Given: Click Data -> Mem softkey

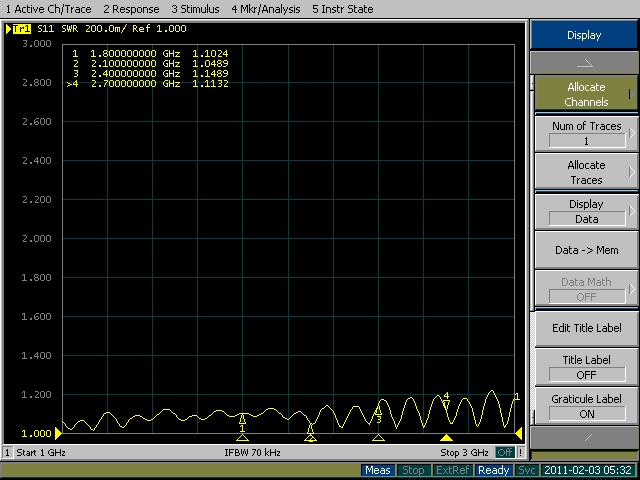Looking at the screenshot, I should point(586,250).
